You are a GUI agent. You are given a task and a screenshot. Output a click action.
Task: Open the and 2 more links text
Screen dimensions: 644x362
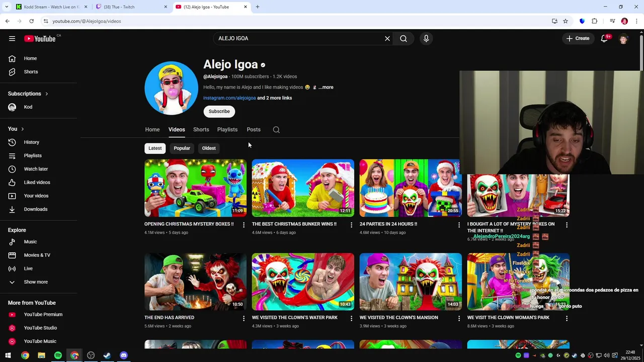275,98
